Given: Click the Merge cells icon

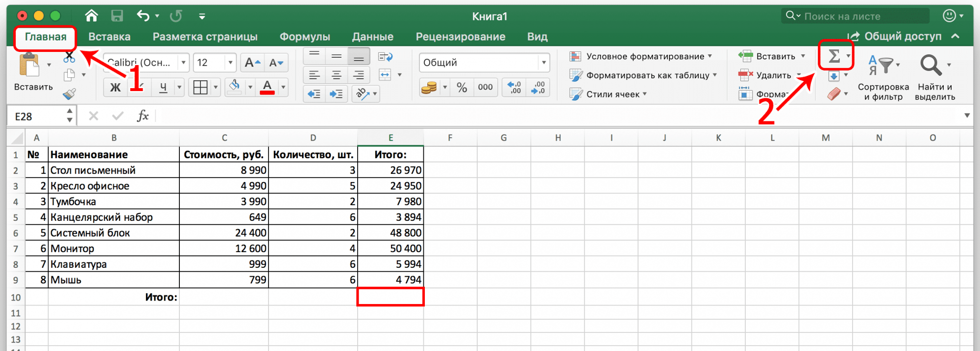Looking at the screenshot, I should pos(385,75).
